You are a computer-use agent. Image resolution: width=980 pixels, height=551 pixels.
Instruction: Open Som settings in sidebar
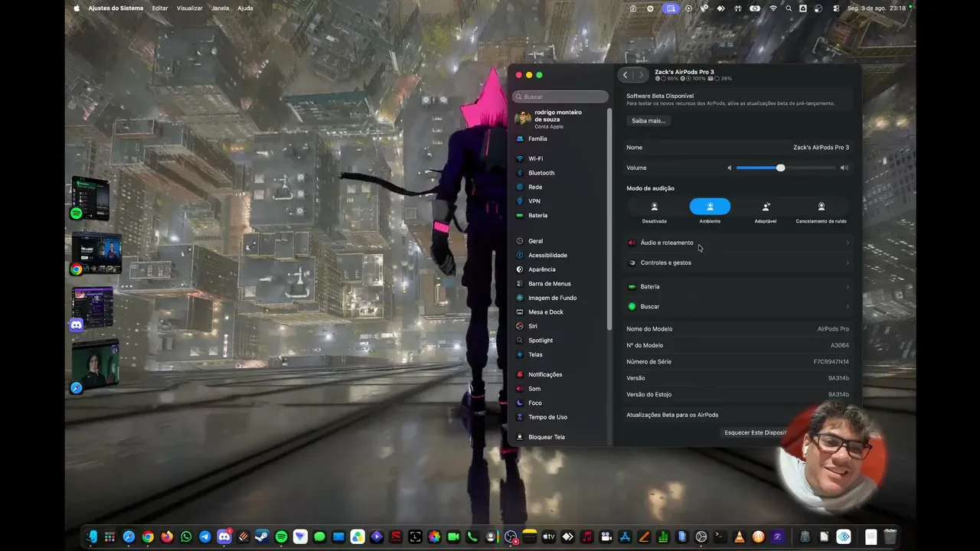click(x=560, y=389)
